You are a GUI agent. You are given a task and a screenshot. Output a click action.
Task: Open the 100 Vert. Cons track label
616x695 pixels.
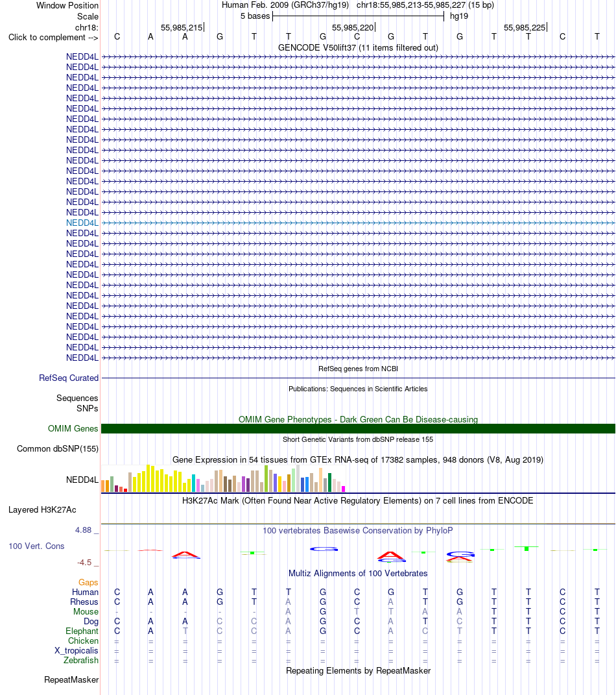(x=37, y=546)
